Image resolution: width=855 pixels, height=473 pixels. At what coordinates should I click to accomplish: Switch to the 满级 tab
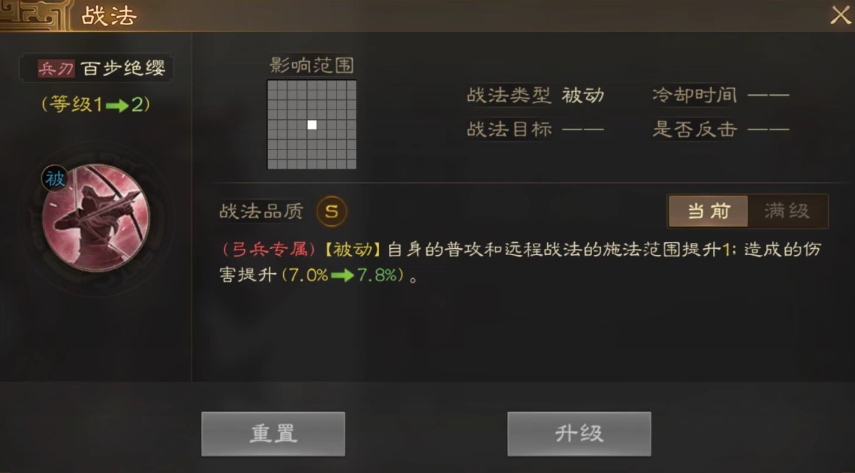point(787,211)
